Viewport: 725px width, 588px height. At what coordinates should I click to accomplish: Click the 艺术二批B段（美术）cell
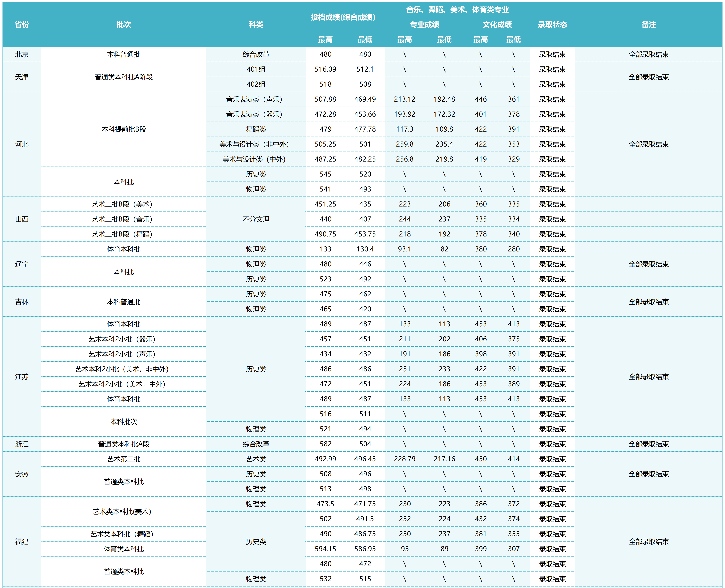click(124, 204)
